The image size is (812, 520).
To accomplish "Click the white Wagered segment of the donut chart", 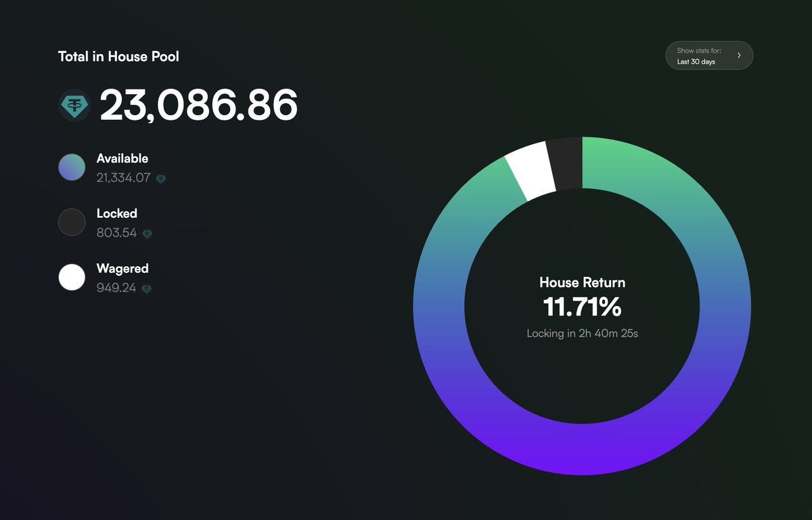I will coord(531,171).
